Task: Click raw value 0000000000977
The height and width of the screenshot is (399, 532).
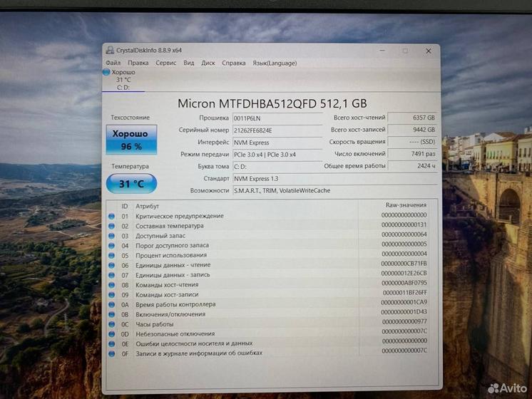Action: click(404, 321)
